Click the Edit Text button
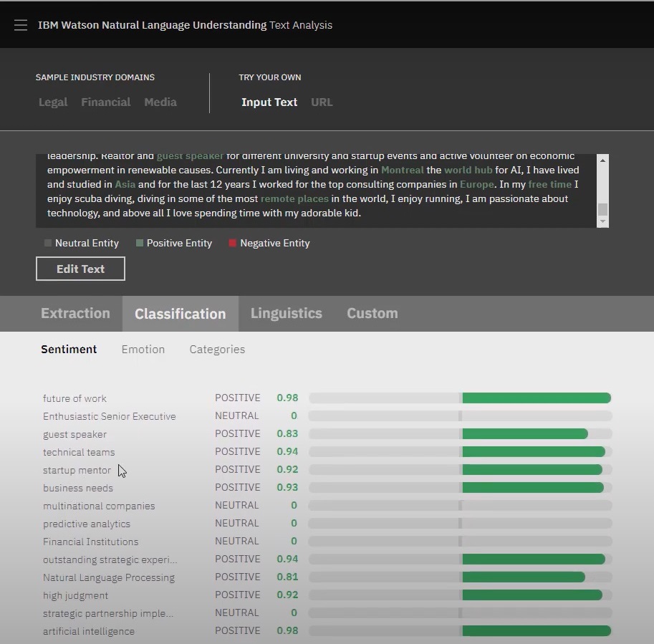 click(80, 269)
